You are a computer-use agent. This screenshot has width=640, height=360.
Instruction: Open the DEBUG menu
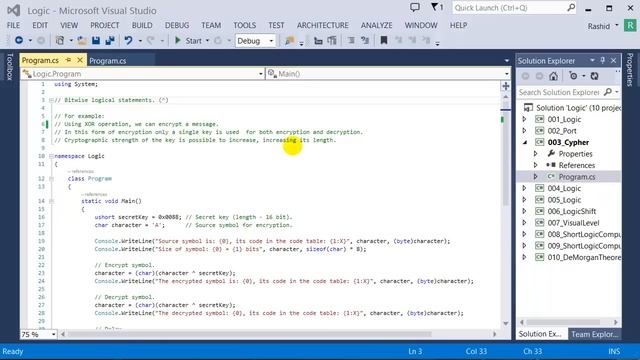177,25
